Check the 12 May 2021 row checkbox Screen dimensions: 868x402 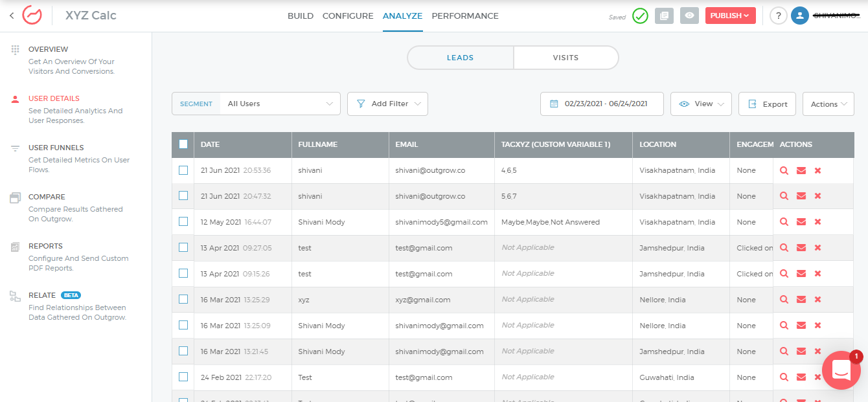pyautogui.click(x=183, y=221)
